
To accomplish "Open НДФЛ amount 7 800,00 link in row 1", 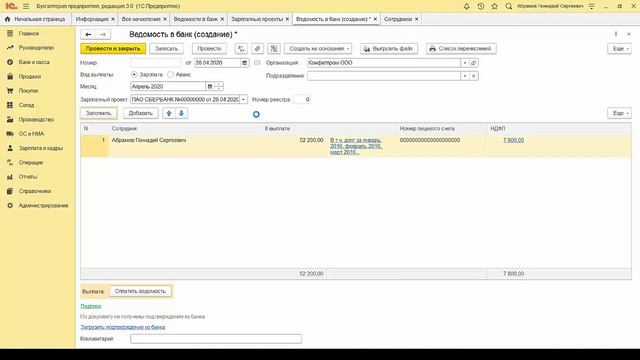I will (x=513, y=140).
